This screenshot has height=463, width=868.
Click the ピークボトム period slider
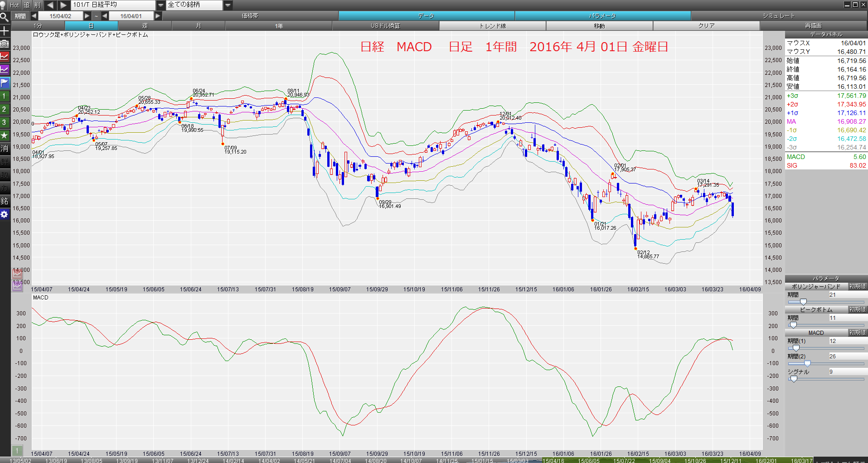[x=826, y=325]
